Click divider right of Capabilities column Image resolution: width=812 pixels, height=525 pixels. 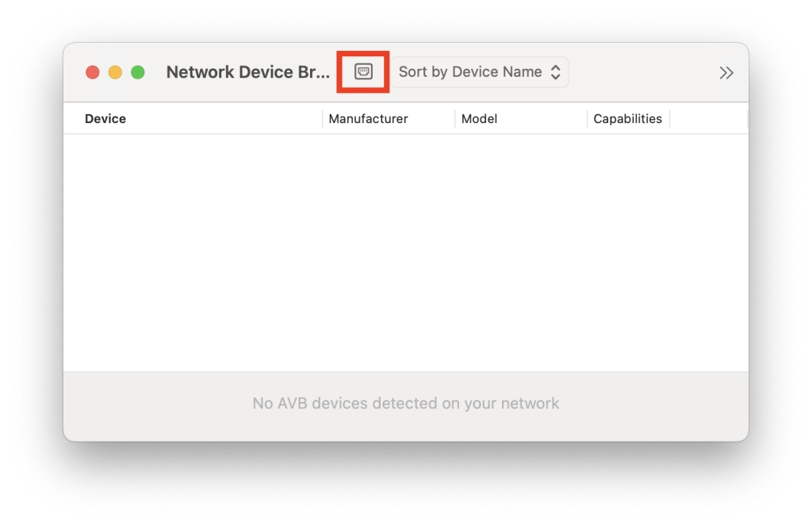(670, 119)
